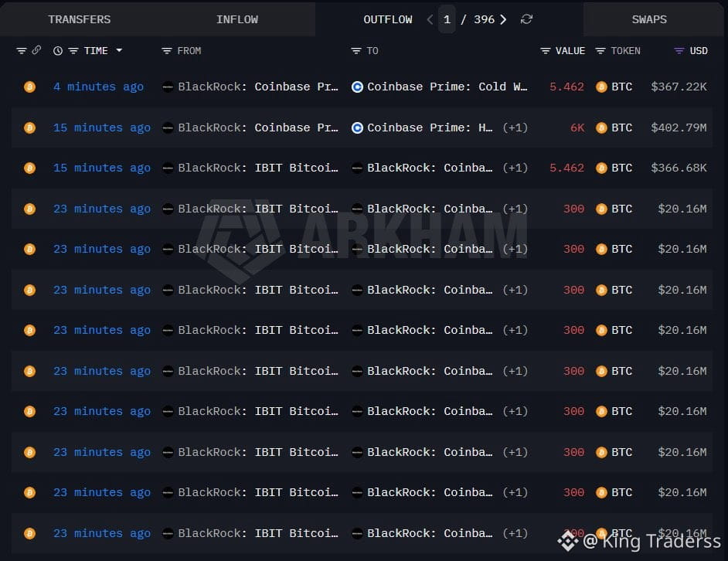
Task: Go to next page with right chevron
Action: 503,19
